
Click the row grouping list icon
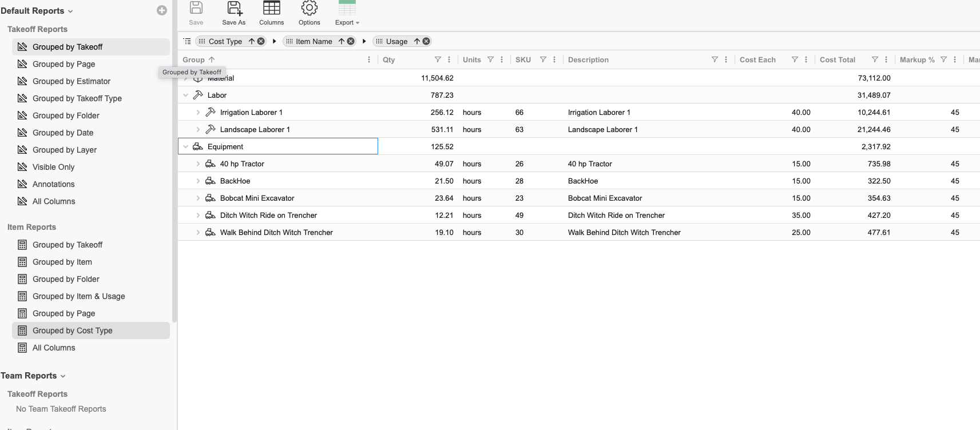[187, 41]
